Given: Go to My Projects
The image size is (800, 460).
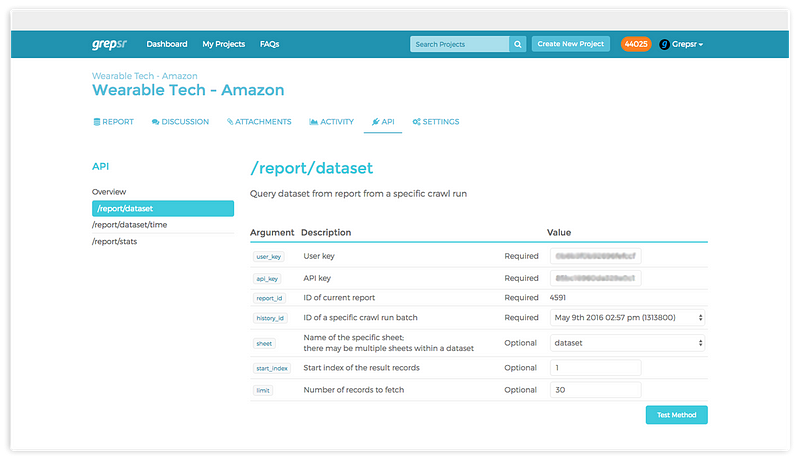Looking at the screenshot, I should pyautogui.click(x=223, y=44).
